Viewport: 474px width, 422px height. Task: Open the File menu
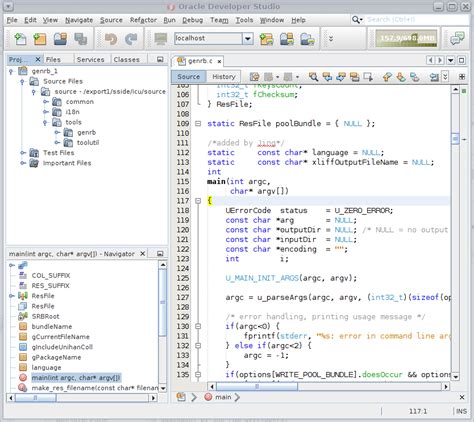12,20
